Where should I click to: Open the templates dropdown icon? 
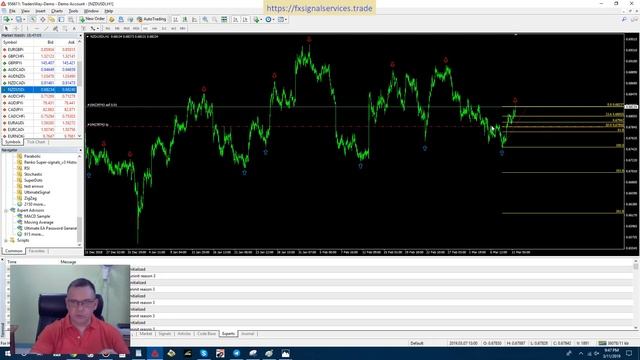(282, 19)
